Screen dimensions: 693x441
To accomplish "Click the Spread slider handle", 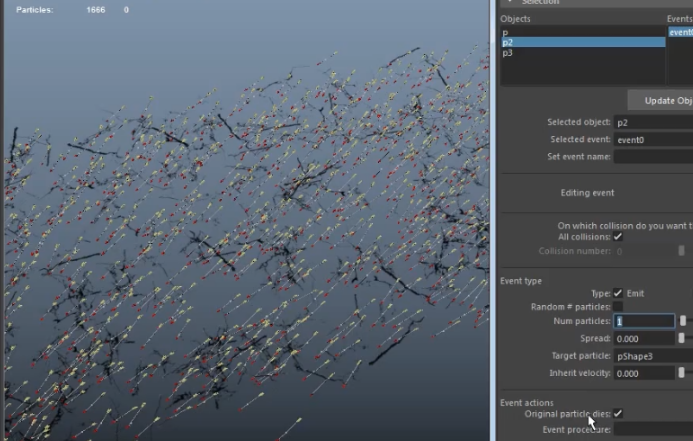I will coord(682,338).
